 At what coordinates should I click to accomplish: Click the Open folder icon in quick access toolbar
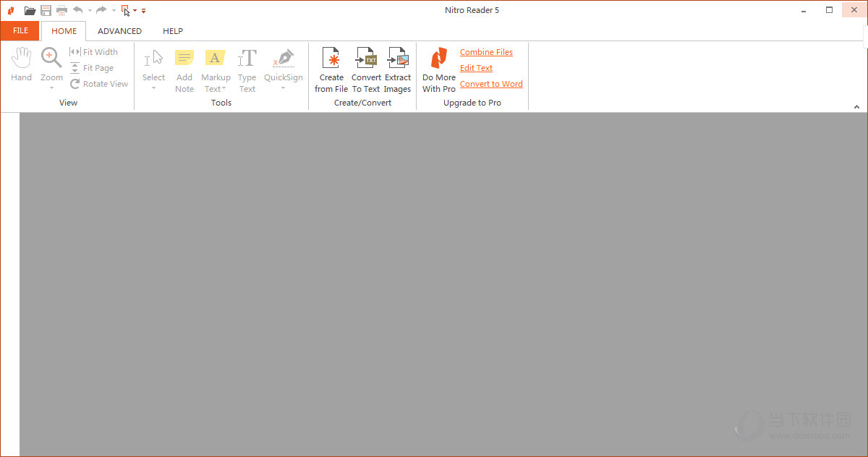pos(30,10)
